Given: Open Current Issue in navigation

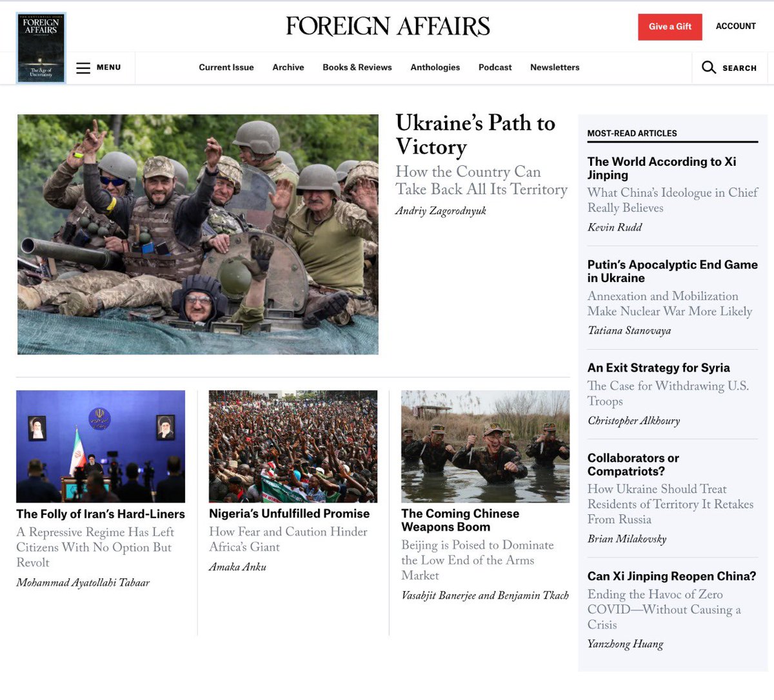Looking at the screenshot, I should tap(226, 67).
